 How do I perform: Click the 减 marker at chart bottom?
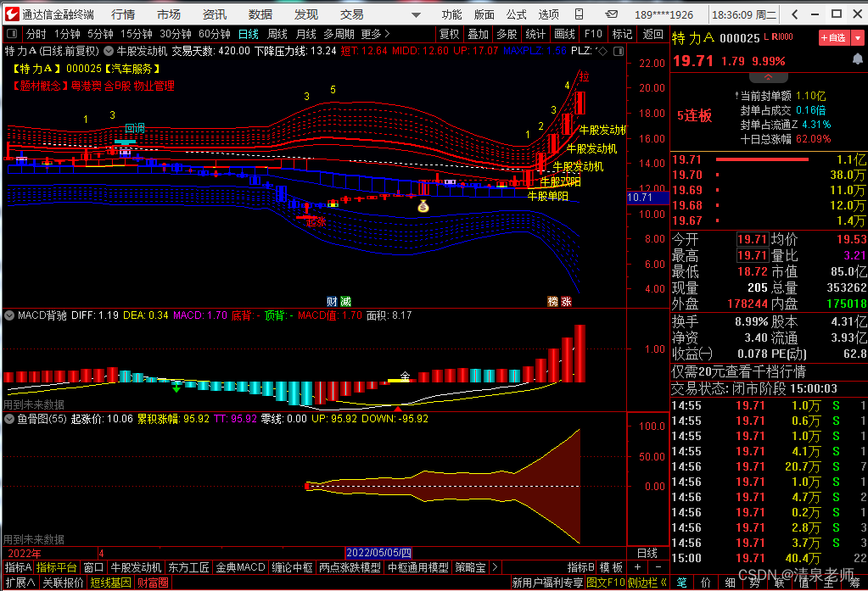pos(345,302)
